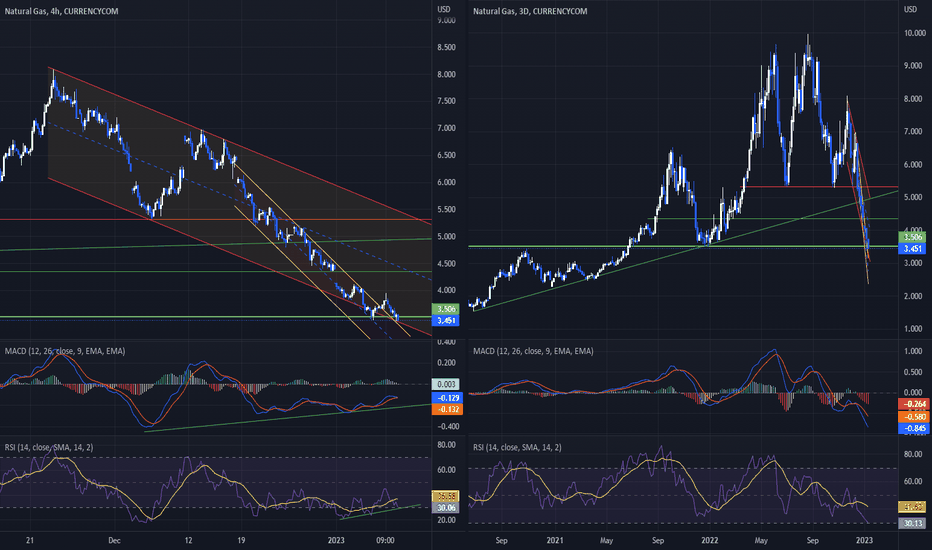Select the 0.003 MACD histogram value tag

click(x=446, y=385)
